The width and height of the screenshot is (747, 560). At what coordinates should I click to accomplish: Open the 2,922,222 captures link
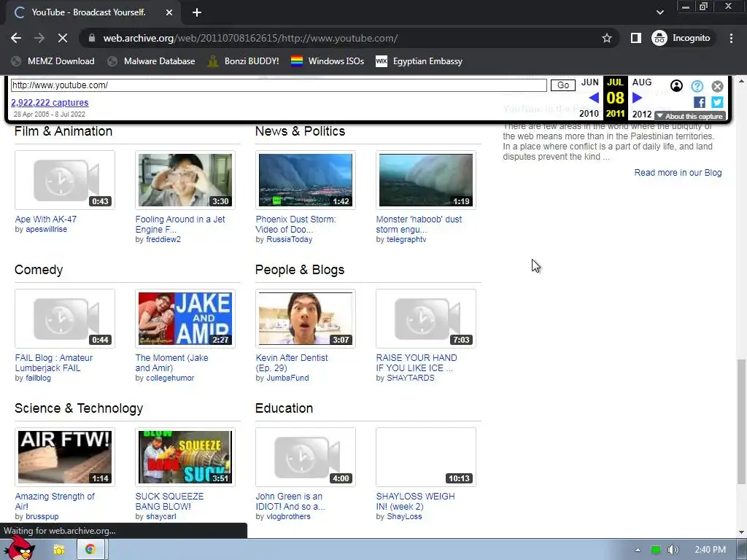tap(50, 102)
